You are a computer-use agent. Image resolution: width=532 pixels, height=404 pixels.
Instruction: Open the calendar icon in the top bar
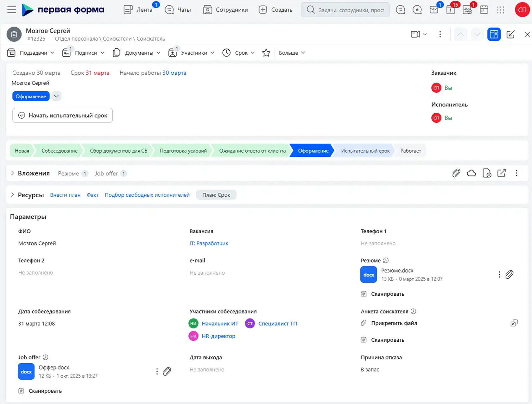tap(484, 10)
